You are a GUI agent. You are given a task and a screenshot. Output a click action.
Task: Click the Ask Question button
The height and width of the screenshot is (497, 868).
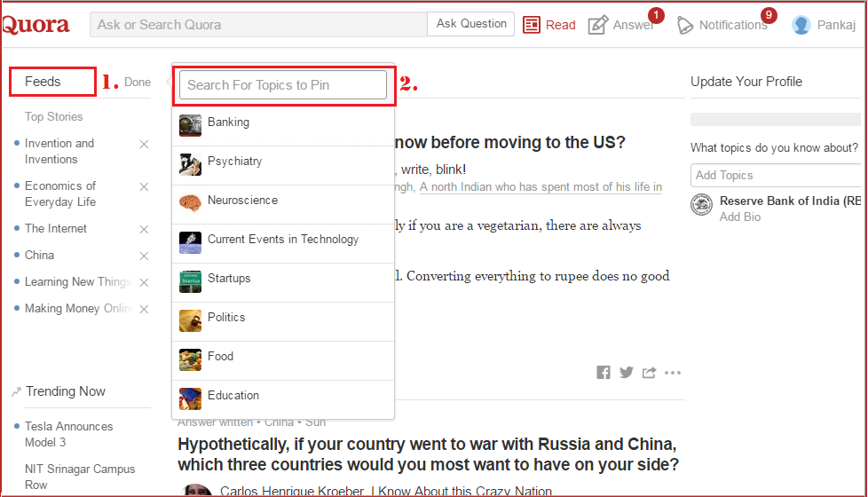click(x=471, y=24)
